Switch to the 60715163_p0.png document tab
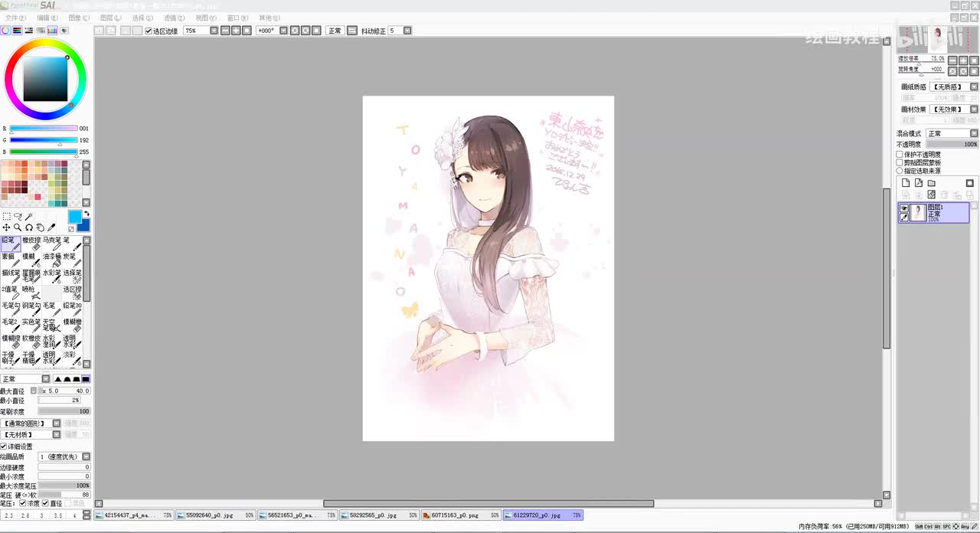Viewport: 980px width, 533px height. 461,515
